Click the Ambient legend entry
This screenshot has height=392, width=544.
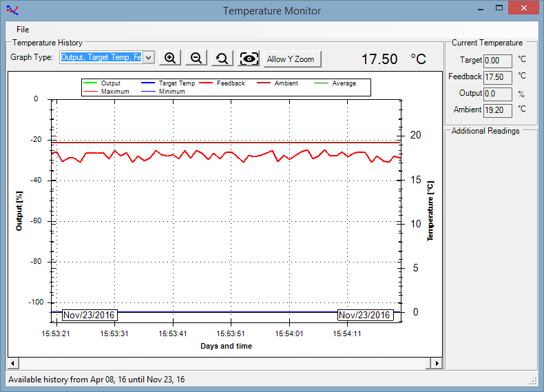point(278,83)
